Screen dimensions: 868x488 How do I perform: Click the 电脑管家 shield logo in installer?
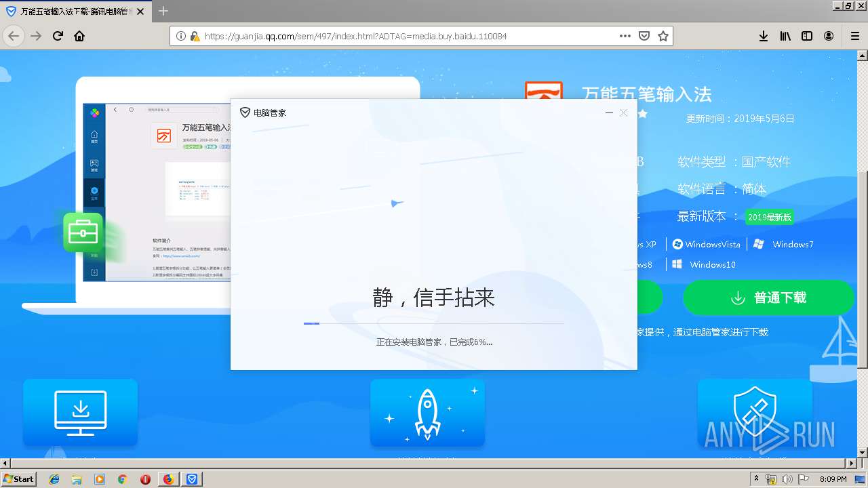click(245, 113)
